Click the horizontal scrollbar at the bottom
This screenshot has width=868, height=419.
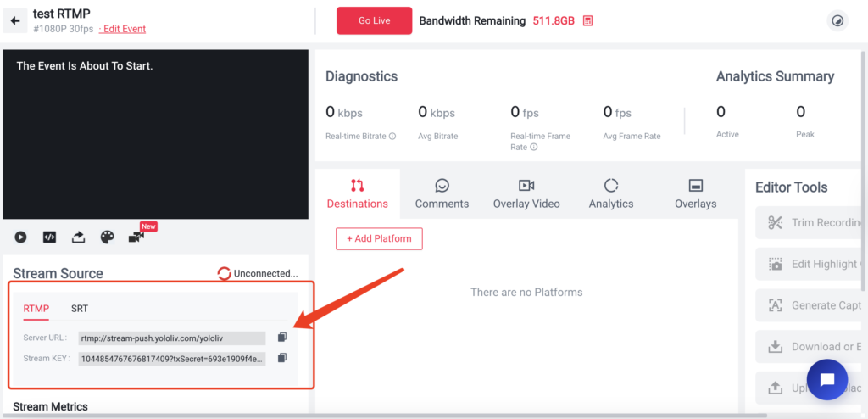click(x=384, y=415)
